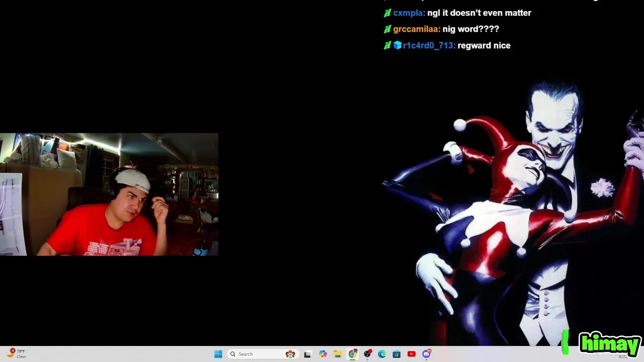Click the blue cube badge beside r1c4rd0_713
Screen dimensions: 644x362
click(x=397, y=45)
